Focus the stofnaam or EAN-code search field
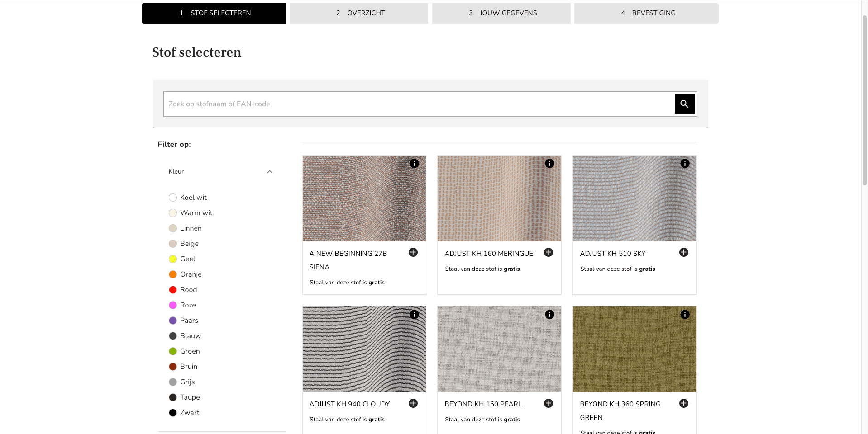The width and height of the screenshot is (868, 434). 419,104
